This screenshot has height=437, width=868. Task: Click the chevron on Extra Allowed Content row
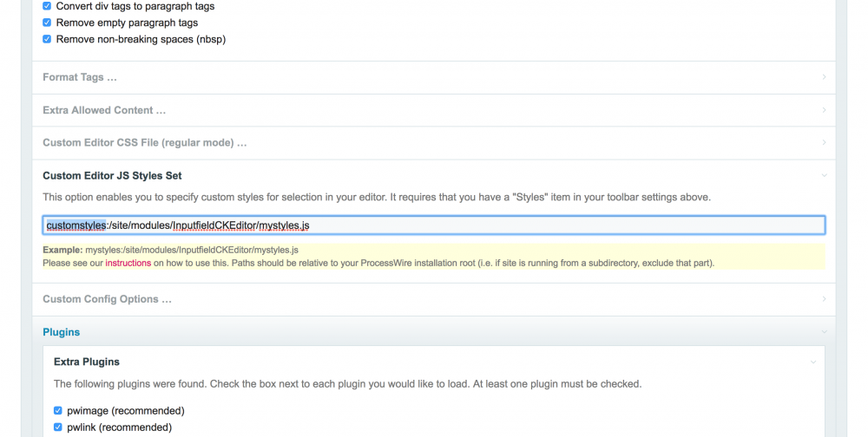click(x=824, y=110)
